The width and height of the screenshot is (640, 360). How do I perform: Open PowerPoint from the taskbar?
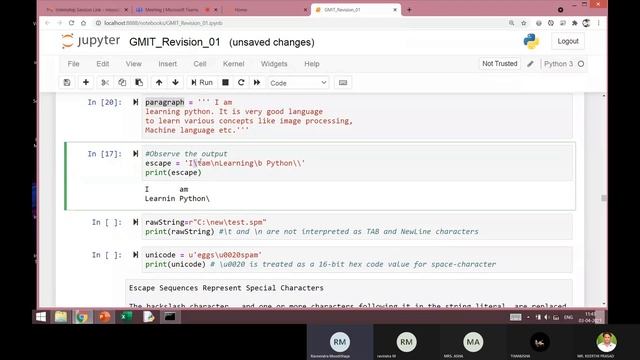pos(104,317)
